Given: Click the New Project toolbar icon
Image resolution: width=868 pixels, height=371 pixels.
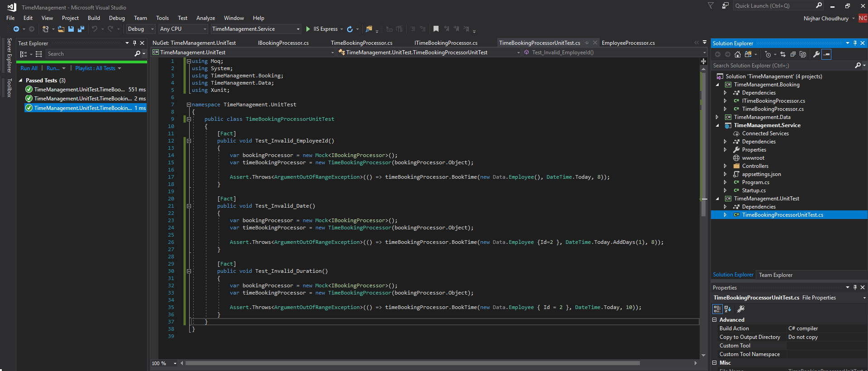Looking at the screenshot, I should [45, 29].
